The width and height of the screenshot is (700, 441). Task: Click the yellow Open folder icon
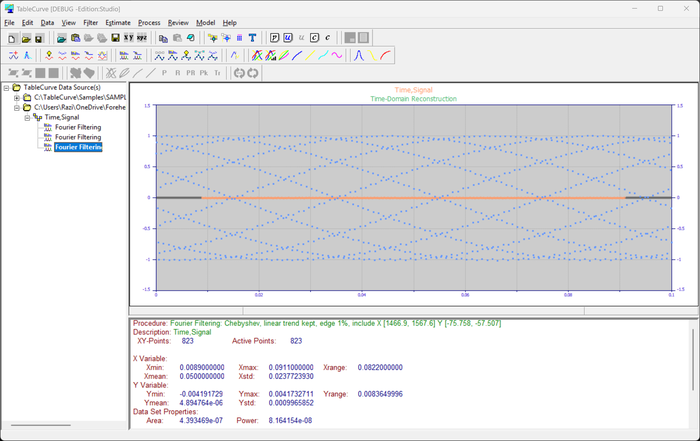click(26, 38)
